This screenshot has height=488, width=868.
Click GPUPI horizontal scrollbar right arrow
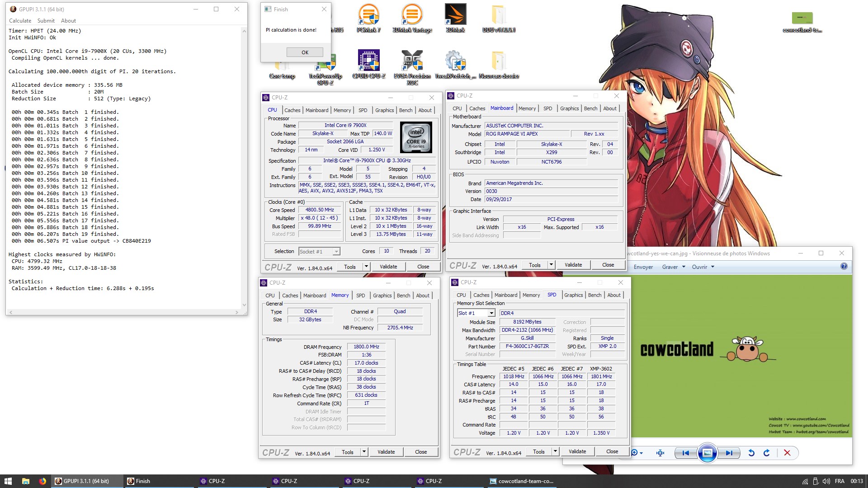click(236, 312)
